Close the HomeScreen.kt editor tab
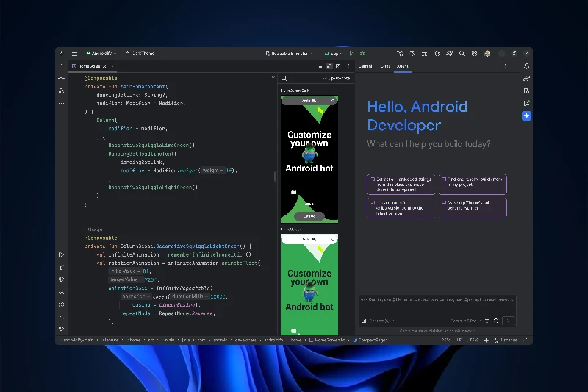Image resolution: width=588 pixels, height=392 pixels. [x=112, y=66]
